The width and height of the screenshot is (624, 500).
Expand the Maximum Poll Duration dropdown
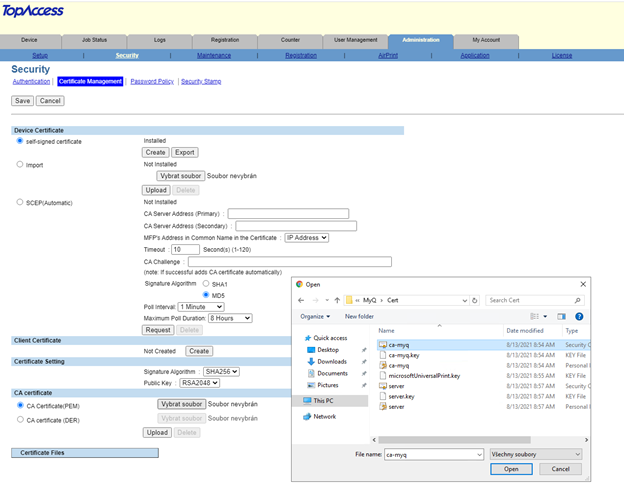[228, 318]
